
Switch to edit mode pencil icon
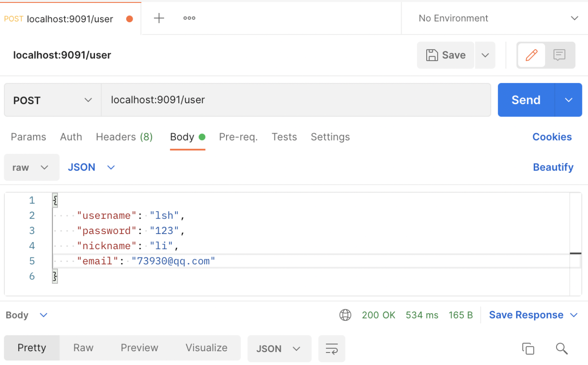pyautogui.click(x=531, y=55)
